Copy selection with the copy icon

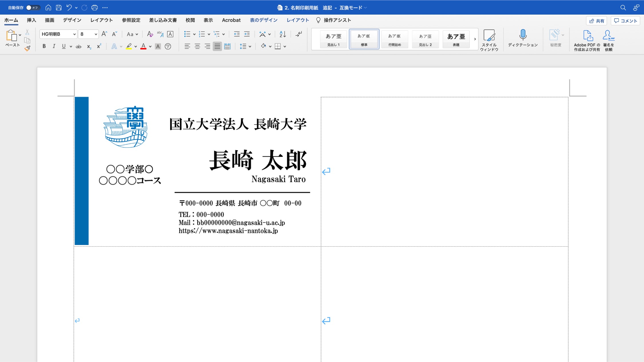[x=27, y=40]
